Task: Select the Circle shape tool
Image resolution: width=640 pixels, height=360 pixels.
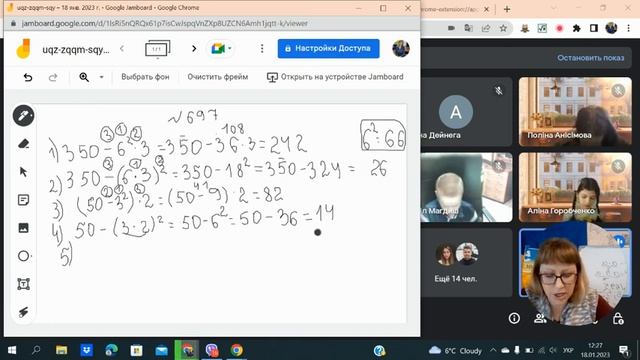Action: tap(23, 256)
